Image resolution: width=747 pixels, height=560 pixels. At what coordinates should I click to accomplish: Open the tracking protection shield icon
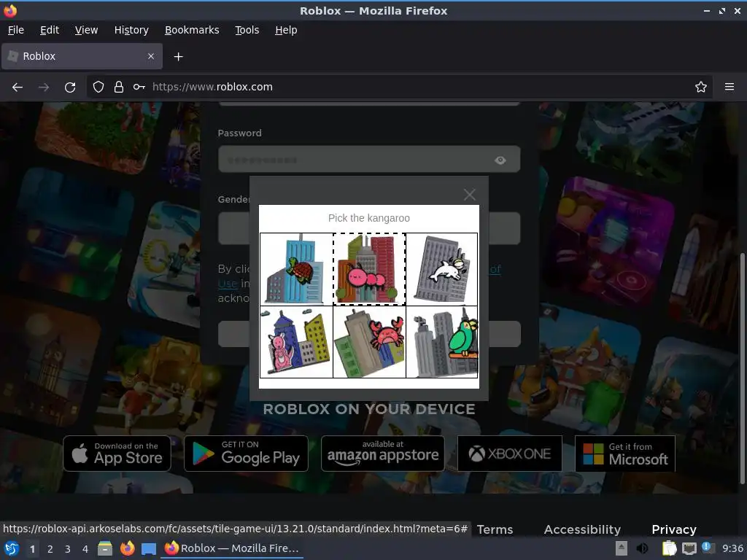click(98, 87)
